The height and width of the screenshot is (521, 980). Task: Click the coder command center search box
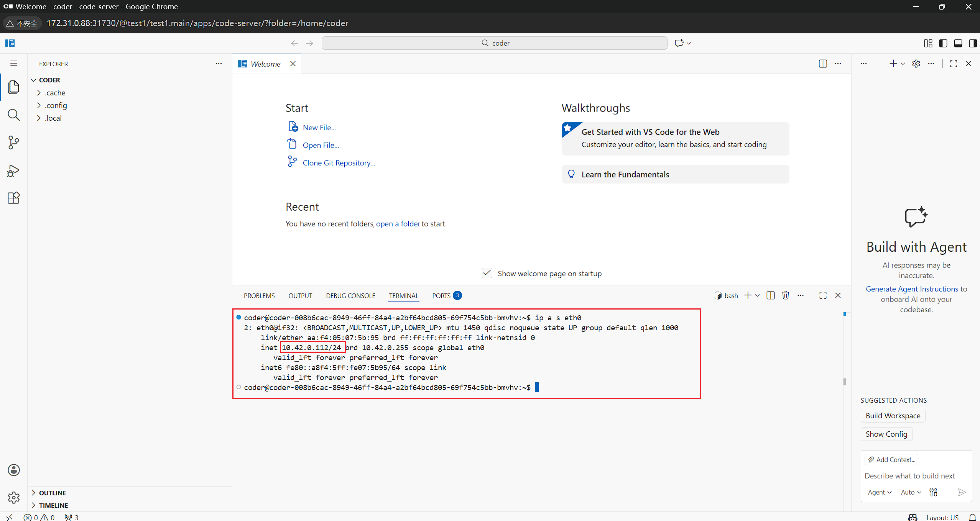494,43
